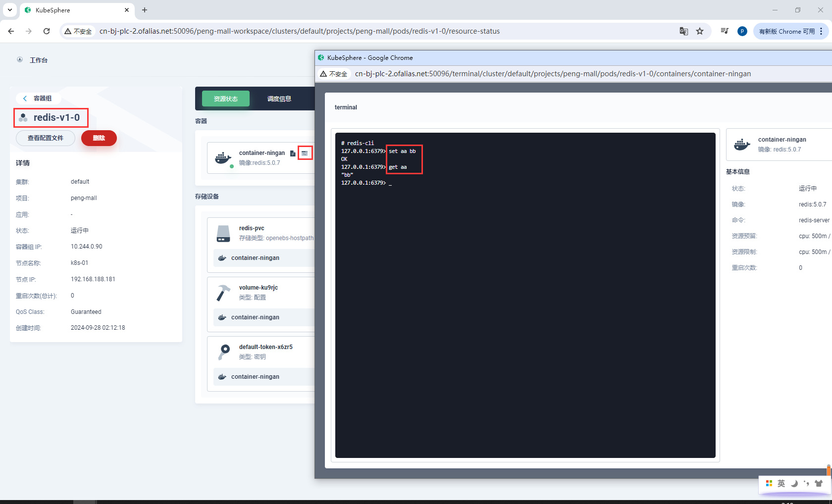832x504 pixels.
Task: Select the 资源状态 tab
Action: pos(226,99)
